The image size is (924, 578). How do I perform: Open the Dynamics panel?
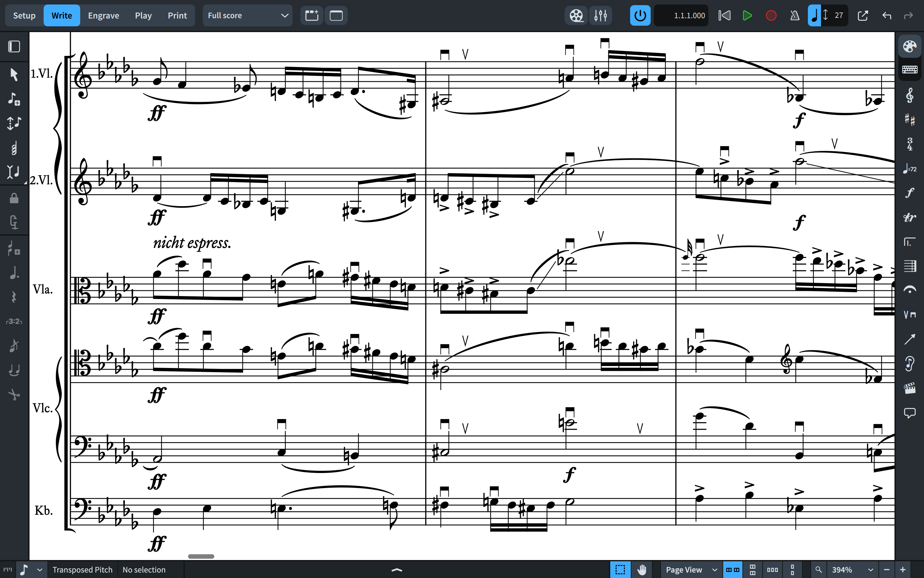[x=910, y=193]
